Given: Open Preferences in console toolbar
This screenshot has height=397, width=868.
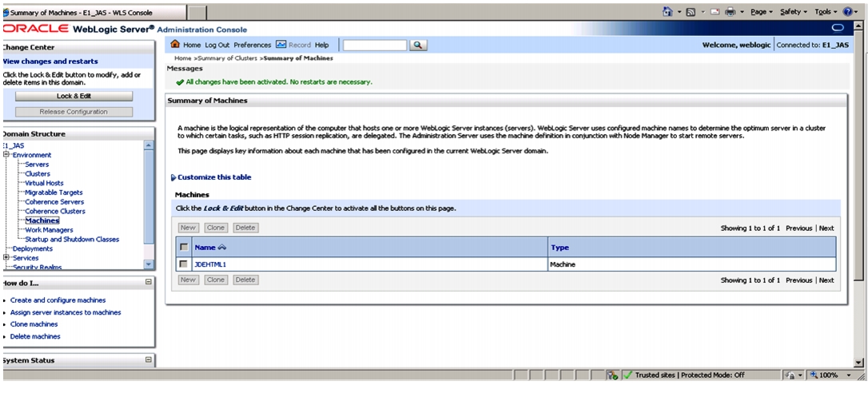Looking at the screenshot, I should (x=253, y=46).
